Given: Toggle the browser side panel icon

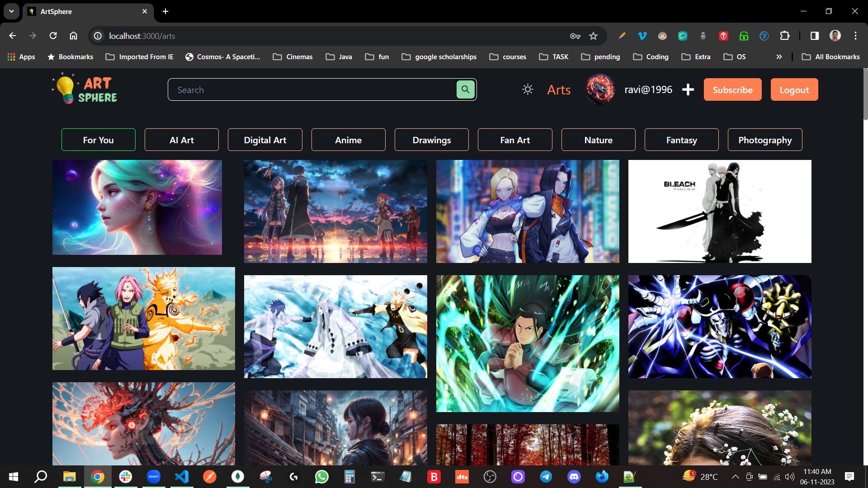Looking at the screenshot, I should pos(814,36).
